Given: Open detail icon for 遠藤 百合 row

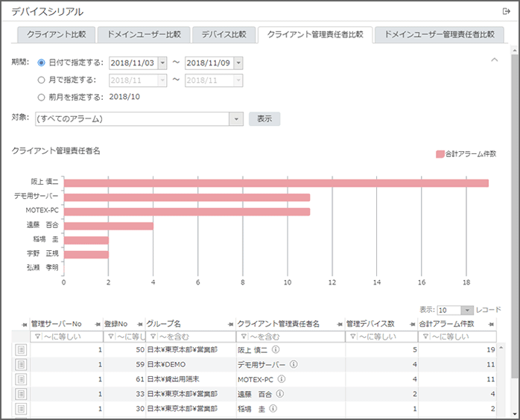Looking at the screenshot, I should 21,394.
